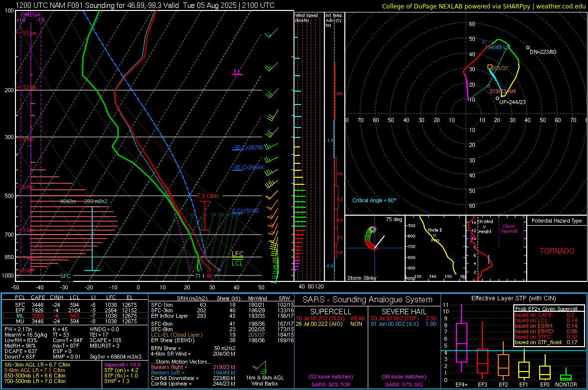Image resolution: width=588 pixels, height=390 pixels.
Task: Click the Supercell = 19.9 value
Action: tap(122, 365)
